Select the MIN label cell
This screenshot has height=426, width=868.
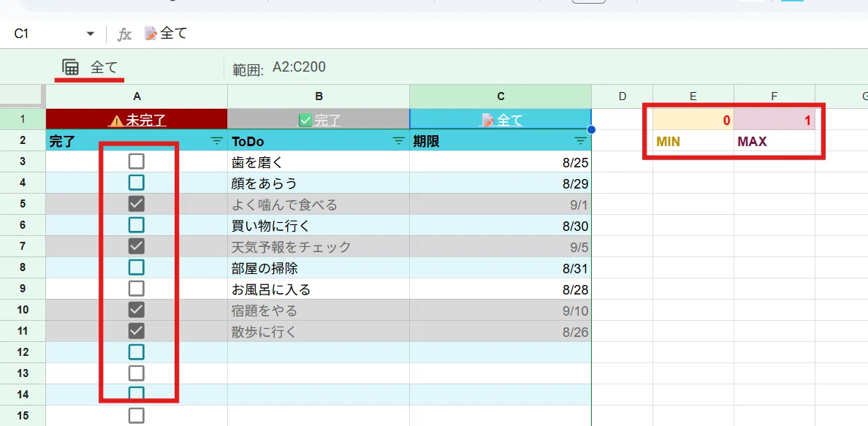click(x=693, y=141)
